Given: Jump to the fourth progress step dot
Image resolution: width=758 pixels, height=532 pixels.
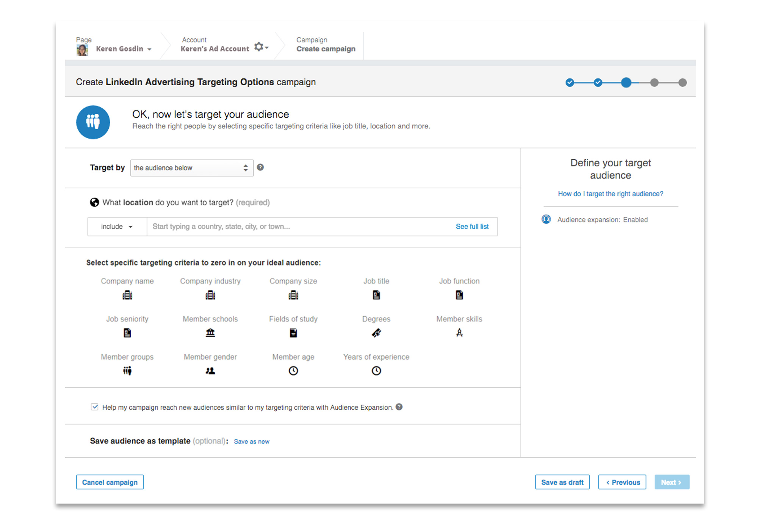Looking at the screenshot, I should 655,82.
